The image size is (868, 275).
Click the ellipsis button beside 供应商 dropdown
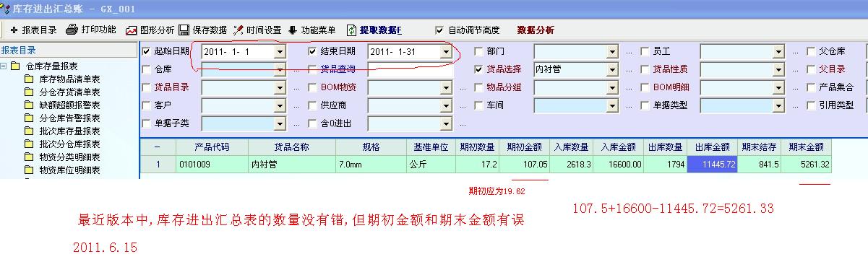tap(463, 107)
